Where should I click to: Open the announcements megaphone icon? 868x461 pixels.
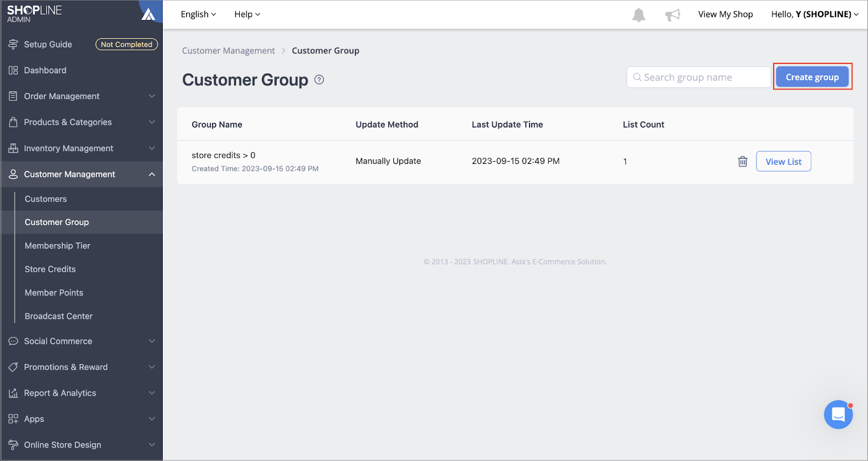(673, 15)
